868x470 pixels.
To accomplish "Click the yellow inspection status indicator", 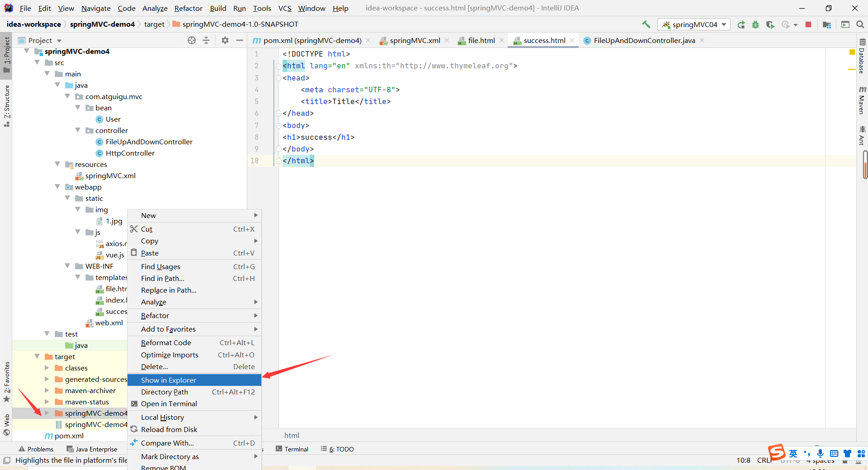I will coord(852,52).
